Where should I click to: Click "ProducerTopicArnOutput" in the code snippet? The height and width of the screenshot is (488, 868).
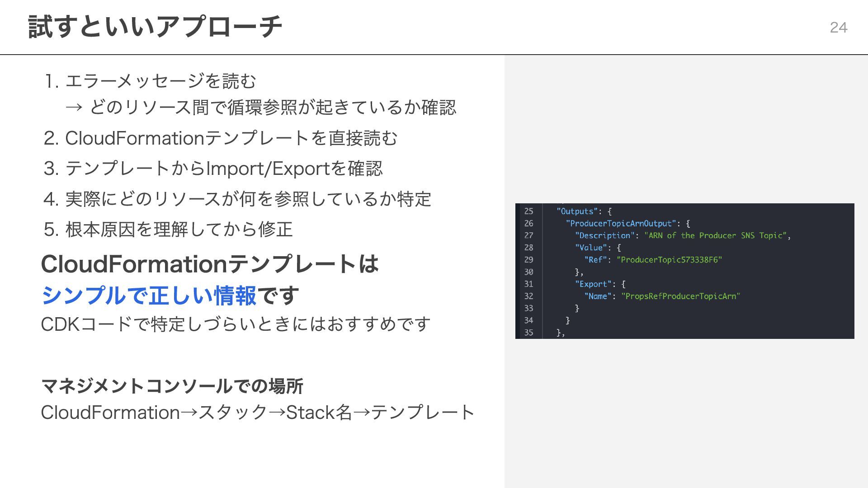tap(621, 224)
